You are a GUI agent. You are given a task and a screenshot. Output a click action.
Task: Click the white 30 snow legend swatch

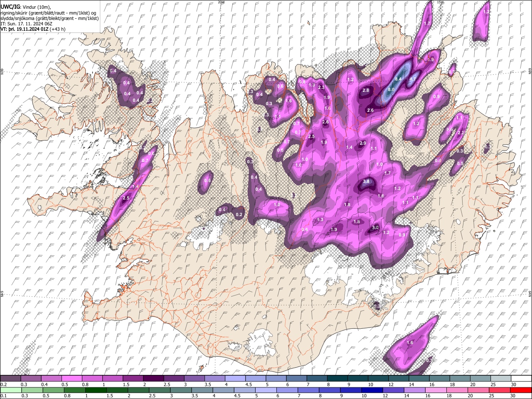(521, 378)
